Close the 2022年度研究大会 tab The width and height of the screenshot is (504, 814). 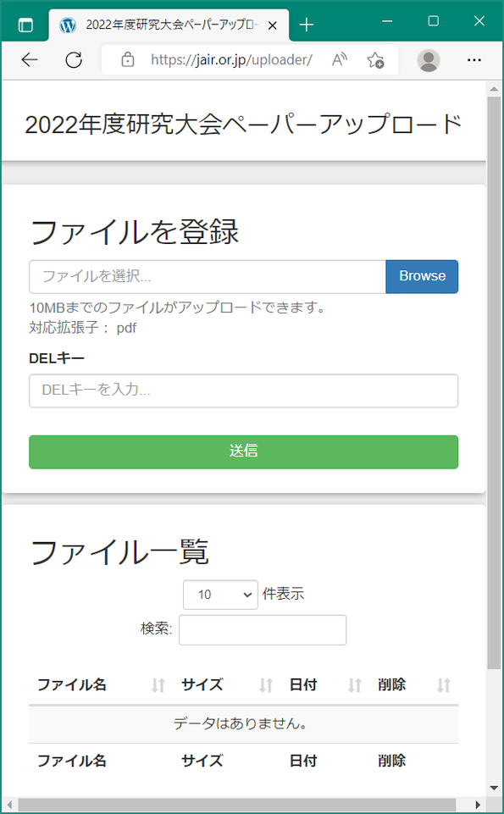(273, 25)
